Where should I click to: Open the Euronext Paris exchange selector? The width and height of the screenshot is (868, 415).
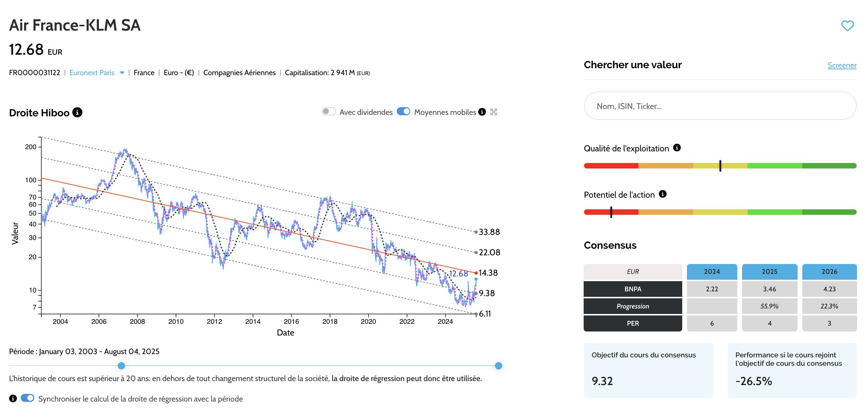(92, 73)
